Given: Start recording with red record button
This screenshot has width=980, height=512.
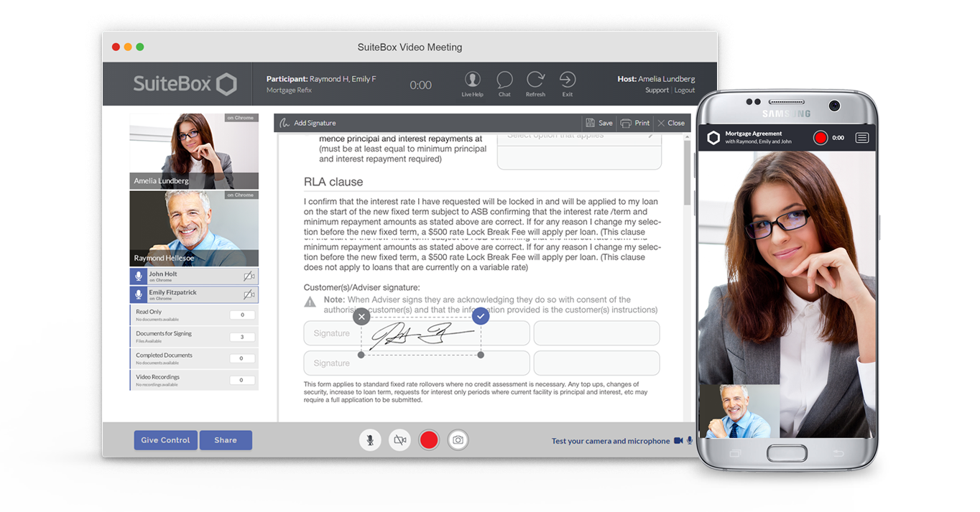Looking at the screenshot, I should coord(429,440).
